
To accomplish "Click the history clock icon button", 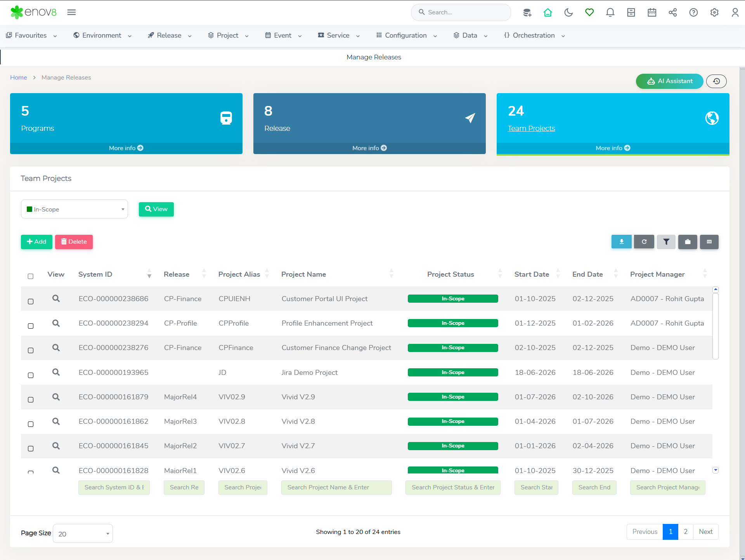I will [716, 81].
